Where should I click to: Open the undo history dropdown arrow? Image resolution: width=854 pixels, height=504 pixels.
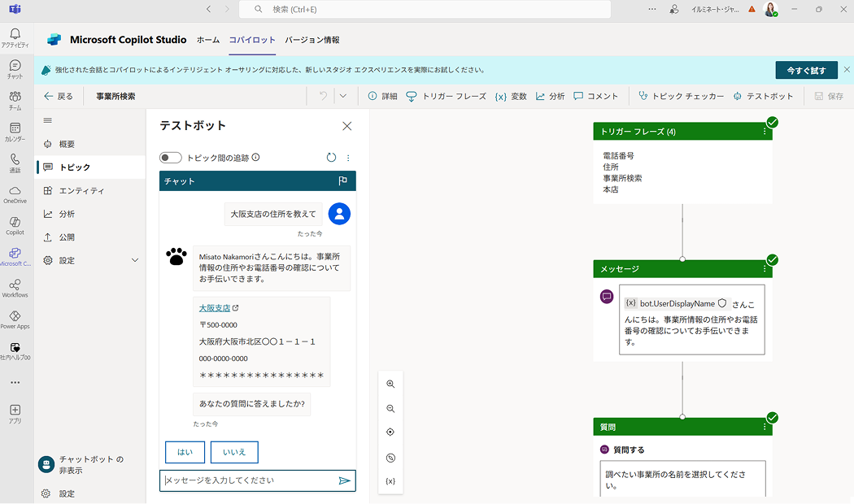343,96
